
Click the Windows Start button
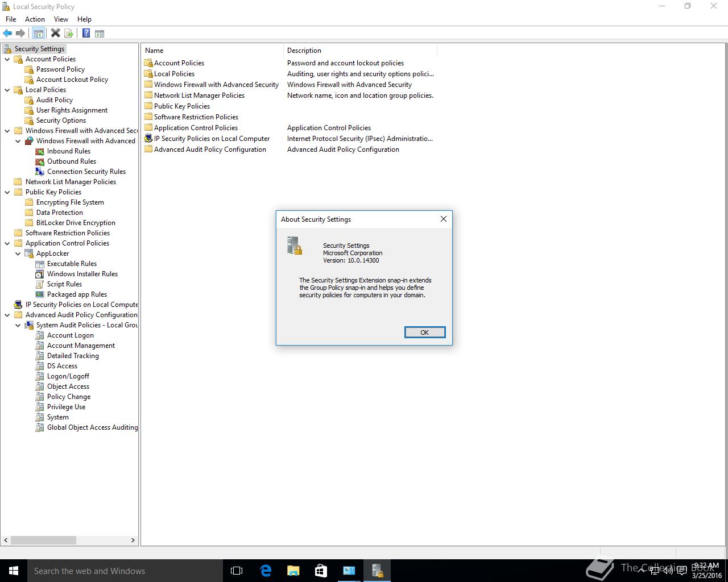click(x=14, y=571)
